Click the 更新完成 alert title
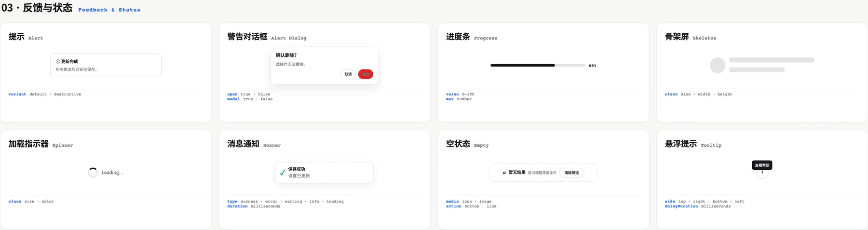 coord(69,62)
